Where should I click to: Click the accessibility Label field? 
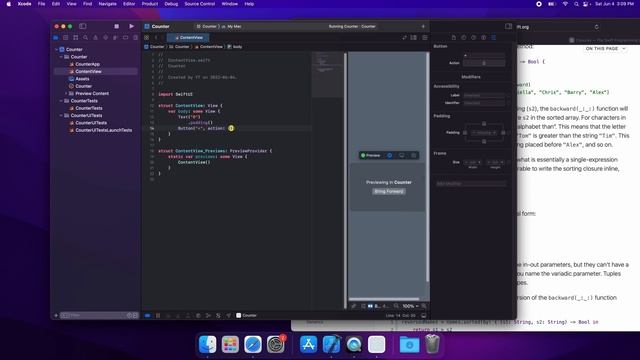pyautogui.click(x=484, y=95)
